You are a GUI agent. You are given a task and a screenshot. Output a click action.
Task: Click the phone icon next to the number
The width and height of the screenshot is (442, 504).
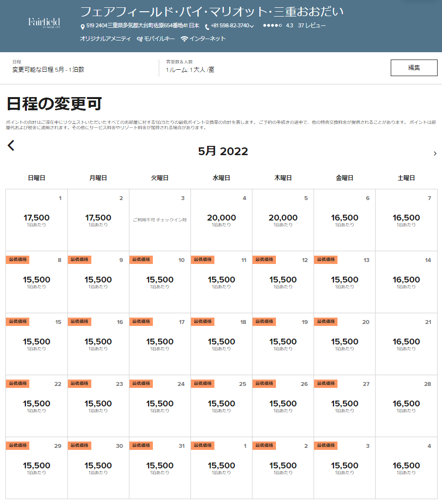pyautogui.click(x=207, y=26)
